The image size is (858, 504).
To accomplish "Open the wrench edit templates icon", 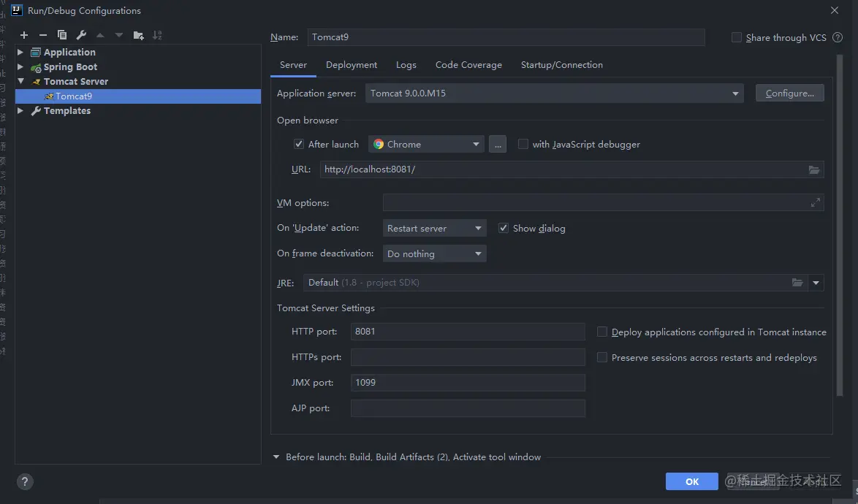I will pos(81,35).
